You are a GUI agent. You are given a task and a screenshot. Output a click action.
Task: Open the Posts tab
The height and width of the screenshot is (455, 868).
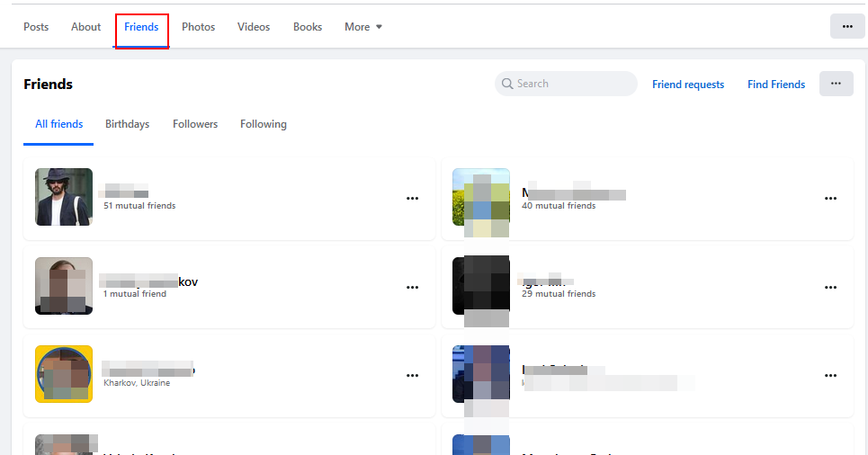click(x=36, y=27)
